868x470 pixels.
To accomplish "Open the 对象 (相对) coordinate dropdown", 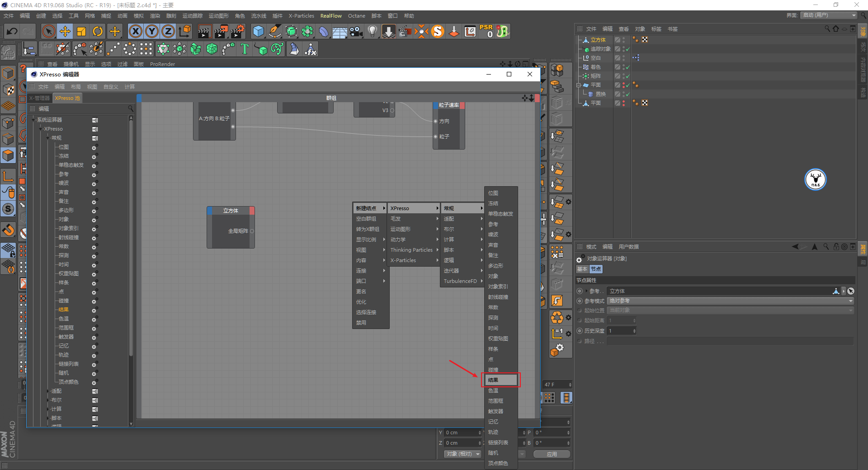I will click(463, 454).
